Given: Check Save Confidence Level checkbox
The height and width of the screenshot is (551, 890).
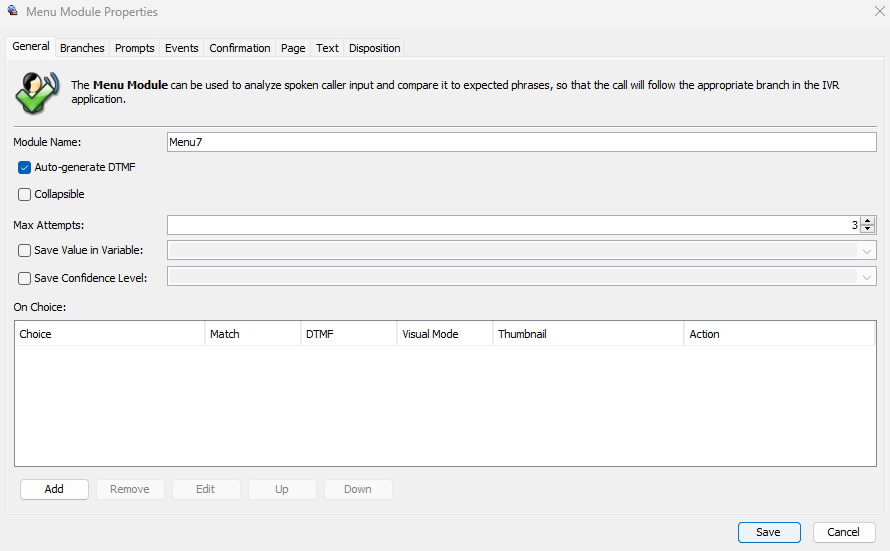Looking at the screenshot, I should point(24,278).
